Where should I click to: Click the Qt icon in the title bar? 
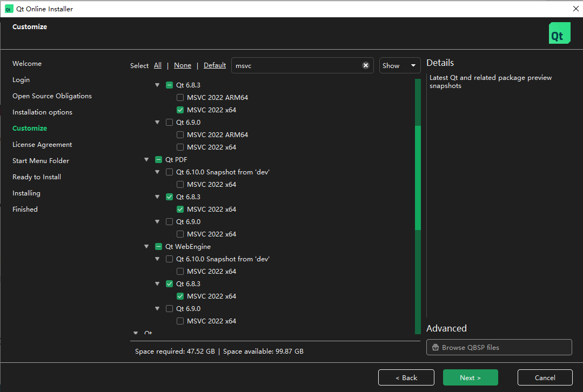point(9,9)
